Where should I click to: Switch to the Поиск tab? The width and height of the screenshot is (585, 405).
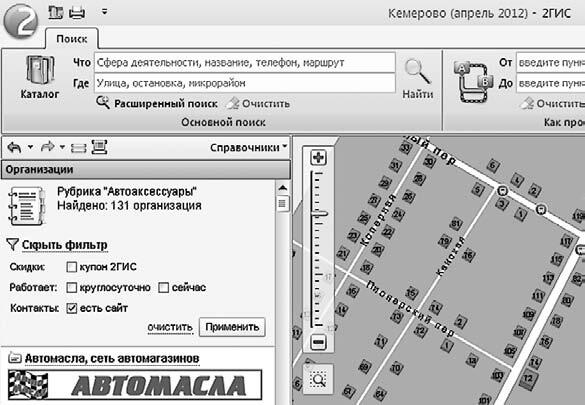pos(72,39)
